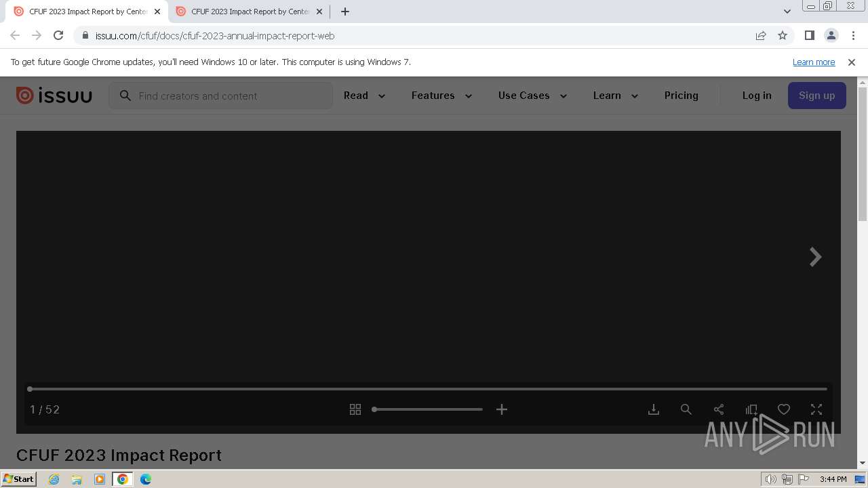The width and height of the screenshot is (868, 488).
Task: Dismiss the Chrome update notification
Action: 852,62
